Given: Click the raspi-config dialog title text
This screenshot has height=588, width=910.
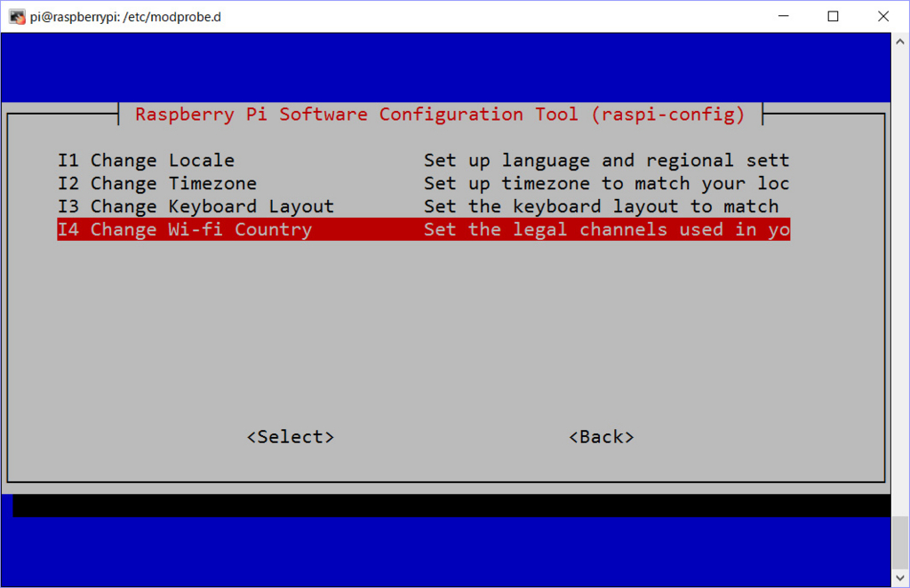Looking at the screenshot, I should pos(440,115).
